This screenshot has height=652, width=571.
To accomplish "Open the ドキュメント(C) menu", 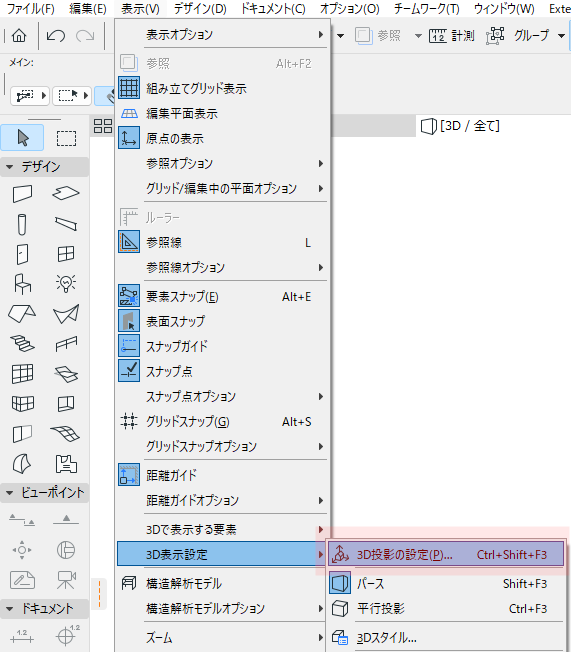I will 273,8.
